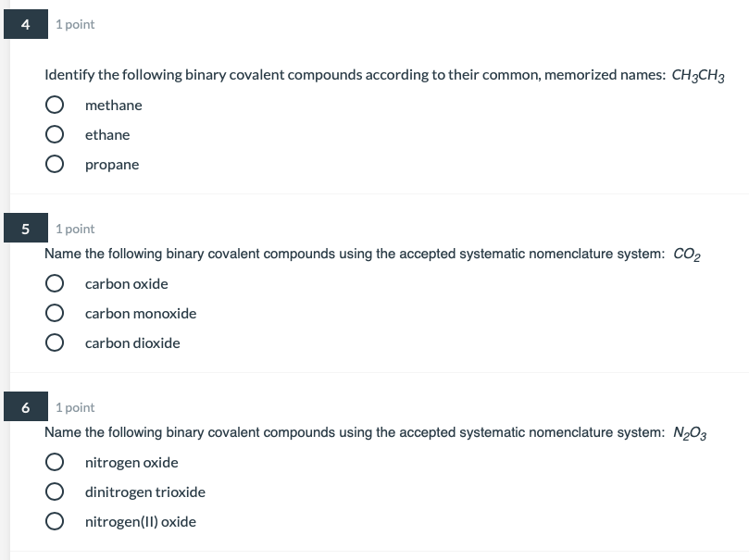The image size is (749, 560).
Task: Click the 1 point label of question 5
Action: [75, 230]
